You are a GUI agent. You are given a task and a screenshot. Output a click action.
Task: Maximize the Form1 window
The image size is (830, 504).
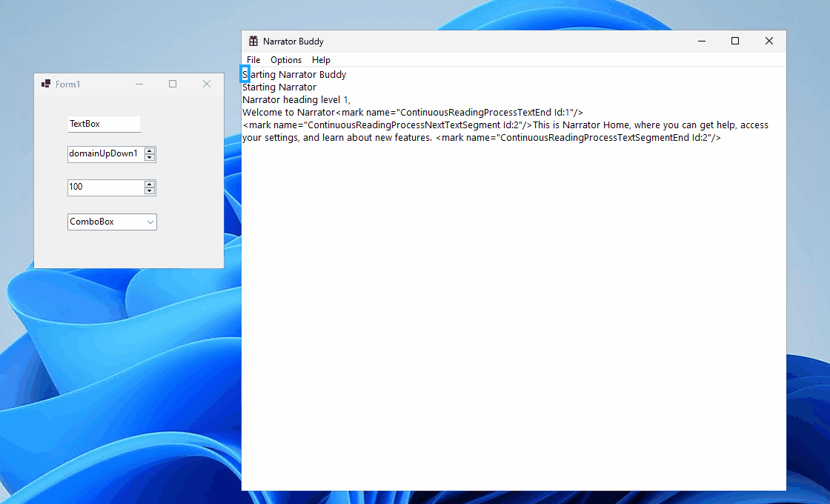coord(173,84)
